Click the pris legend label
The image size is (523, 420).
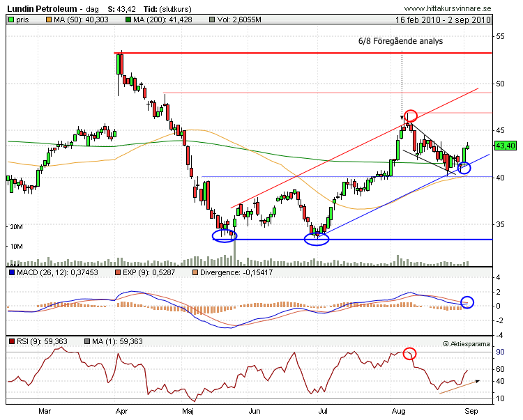(22, 20)
